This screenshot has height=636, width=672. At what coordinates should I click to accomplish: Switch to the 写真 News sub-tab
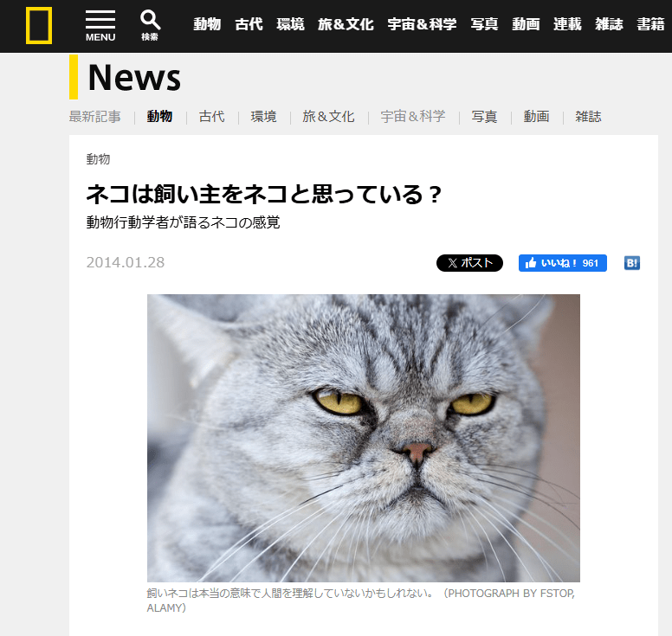point(484,117)
